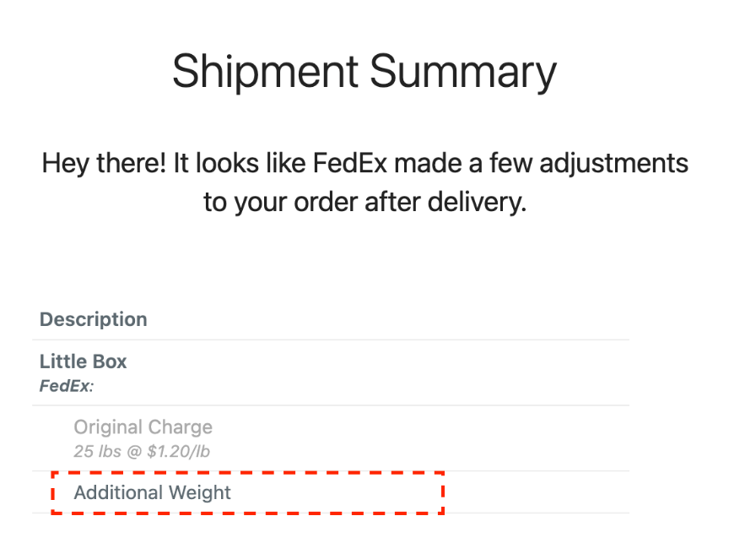Screen dimensions: 756x554
Task: Click the word "Summary" in the page title
Action: [463, 71]
